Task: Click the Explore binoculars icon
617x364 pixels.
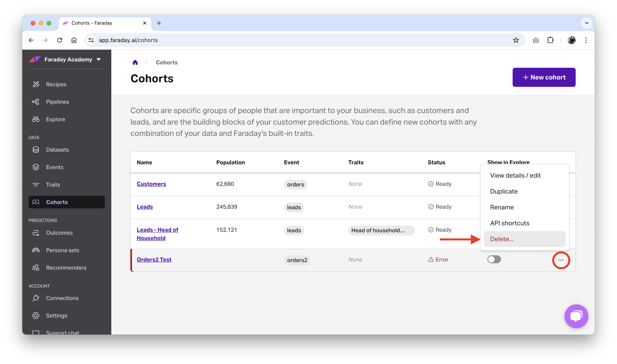Action: click(36, 119)
